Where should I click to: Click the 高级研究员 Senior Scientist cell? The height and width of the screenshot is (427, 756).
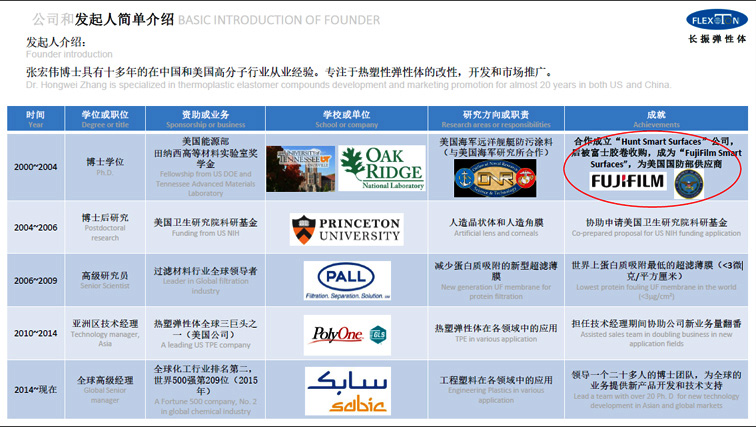(x=105, y=279)
